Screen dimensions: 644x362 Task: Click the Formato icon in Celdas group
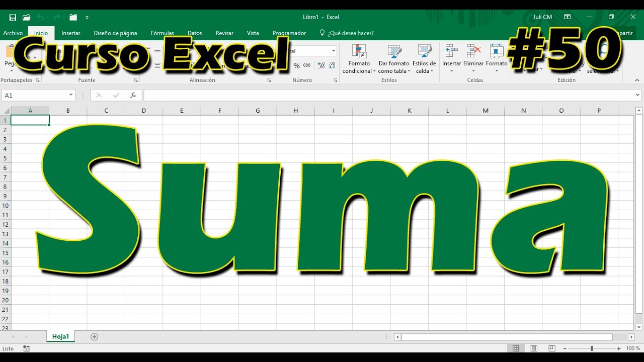pyautogui.click(x=497, y=51)
